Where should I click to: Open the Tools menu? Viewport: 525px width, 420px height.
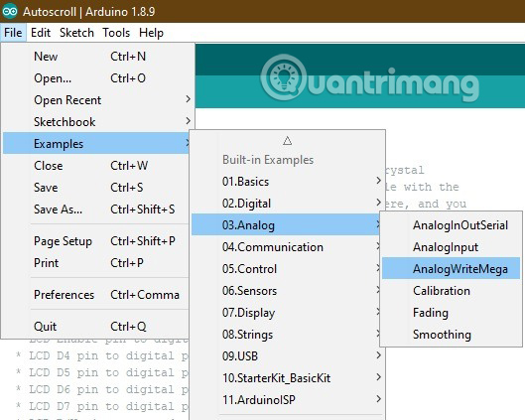point(116,33)
